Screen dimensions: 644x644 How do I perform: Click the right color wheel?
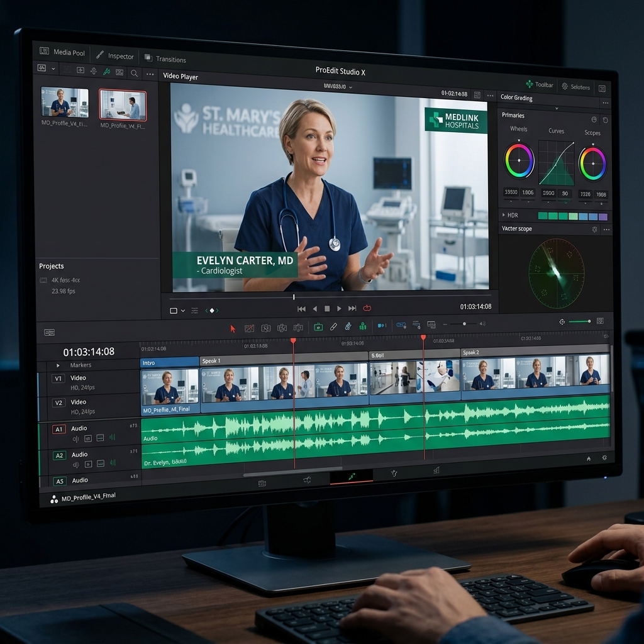592,163
